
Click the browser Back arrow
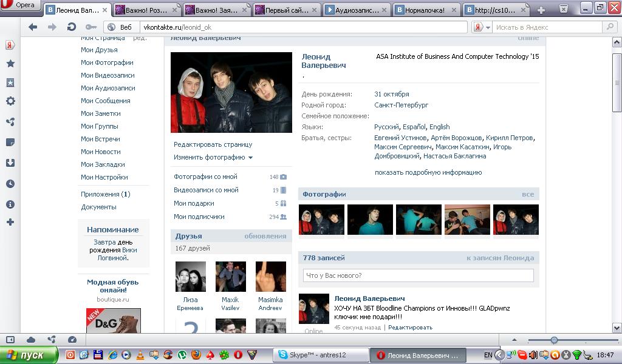(x=33, y=27)
